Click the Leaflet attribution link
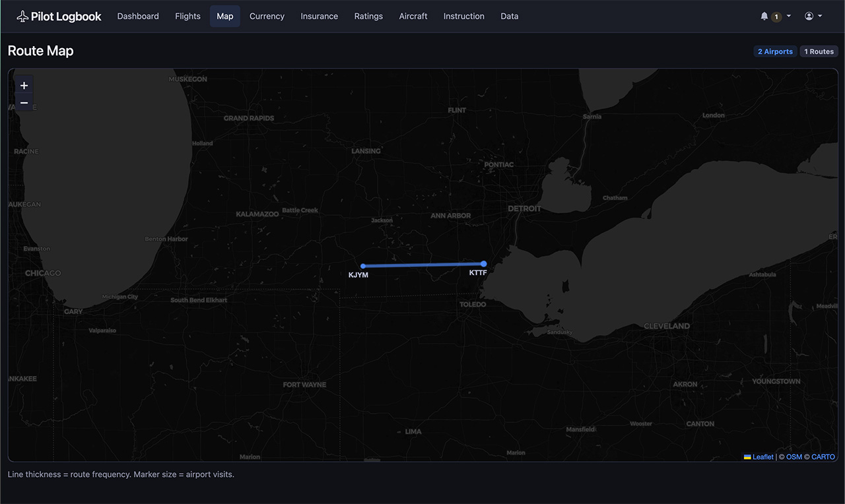This screenshot has width=845, height=504. [762, 457]
